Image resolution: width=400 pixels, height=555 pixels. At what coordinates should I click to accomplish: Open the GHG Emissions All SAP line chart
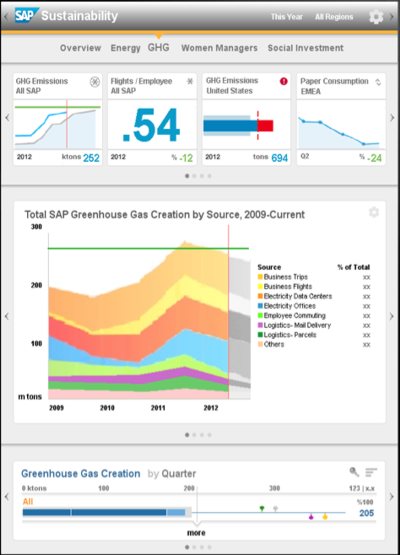coord(58,125)
